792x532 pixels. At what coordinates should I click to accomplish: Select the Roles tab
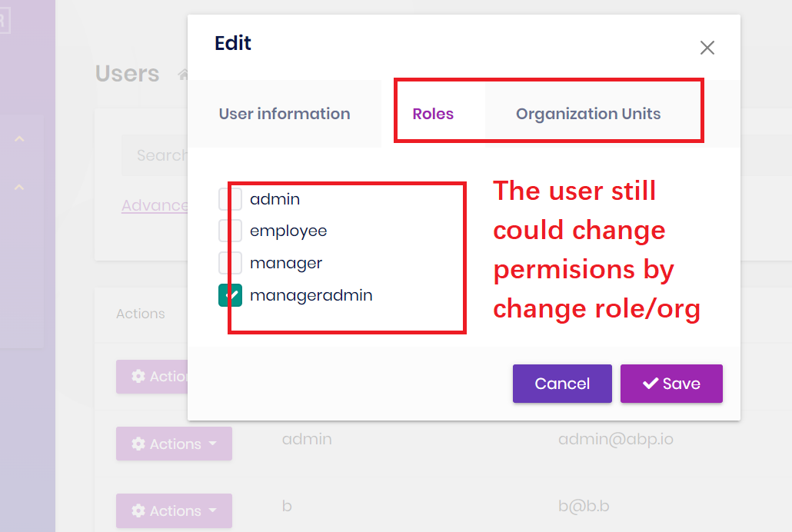(x=433, y=115)
